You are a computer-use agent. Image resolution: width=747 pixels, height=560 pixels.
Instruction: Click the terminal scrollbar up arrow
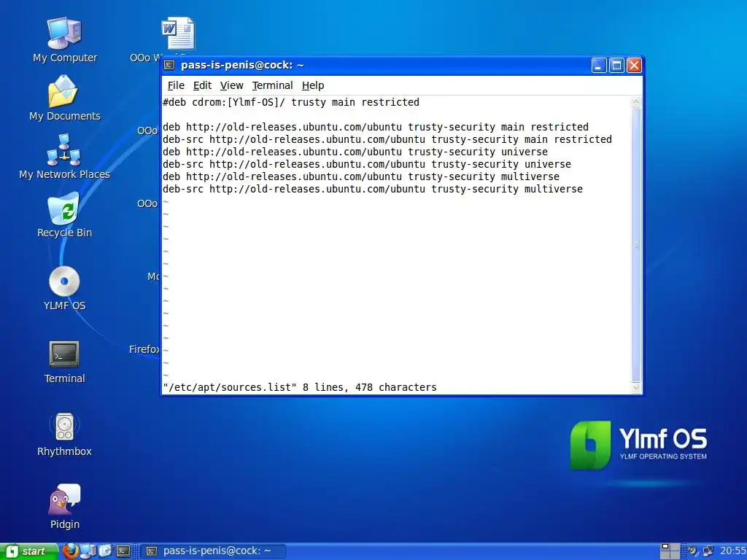pyautogui.click(x=636, y=102)
